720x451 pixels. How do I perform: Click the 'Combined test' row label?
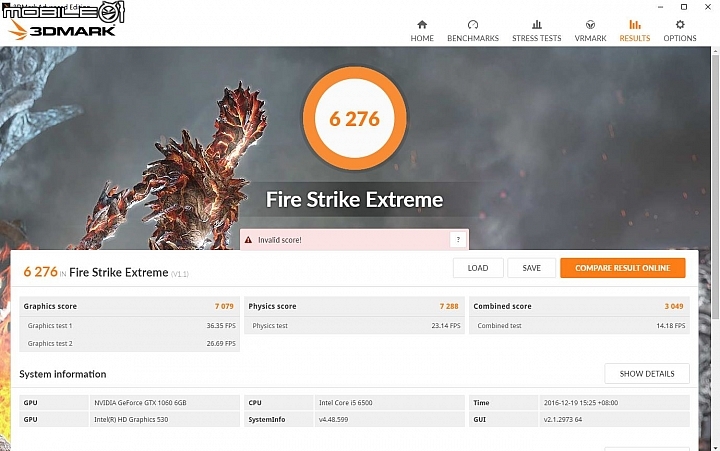(x=499, y=326)
